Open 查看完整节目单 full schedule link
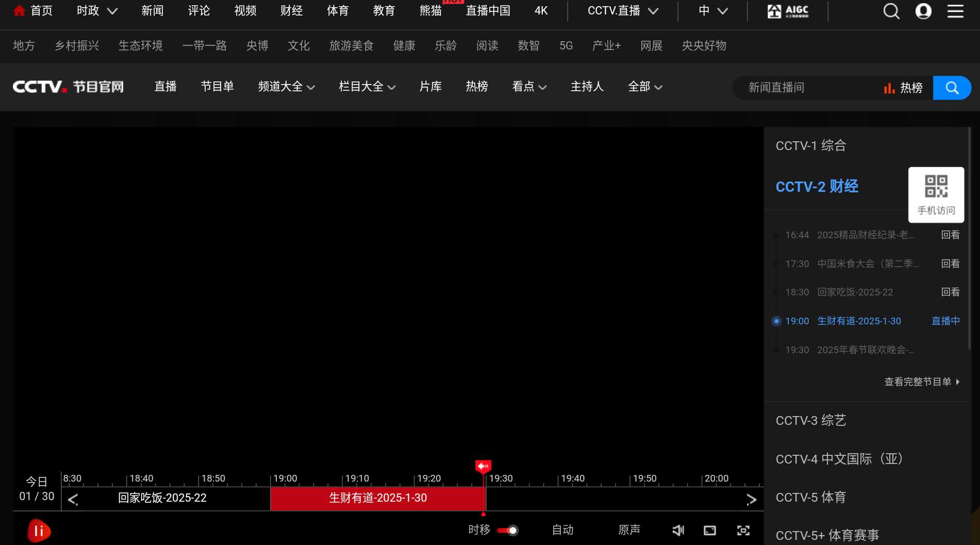 click(922, 382)
